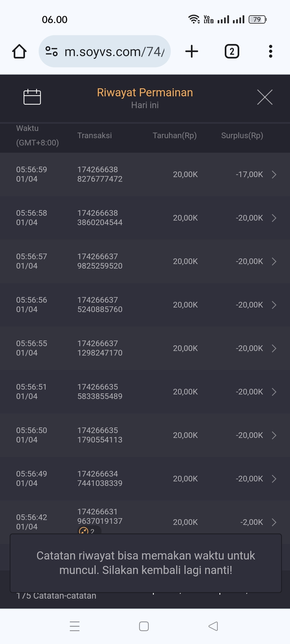Tap the Riwayat Permainan title
The width and height of the screenshot is (290, 644).
(x=145, y=93)
